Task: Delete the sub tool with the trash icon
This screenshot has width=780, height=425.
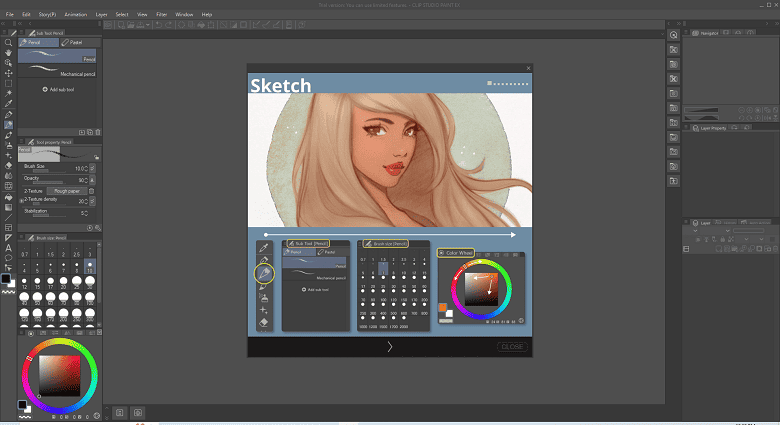Action: point(98,132)
